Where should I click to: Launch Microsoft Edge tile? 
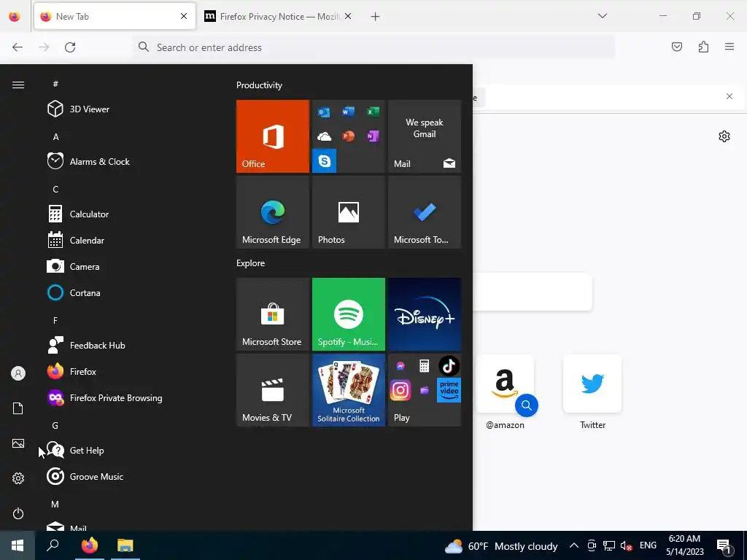(x=273, y=212)
